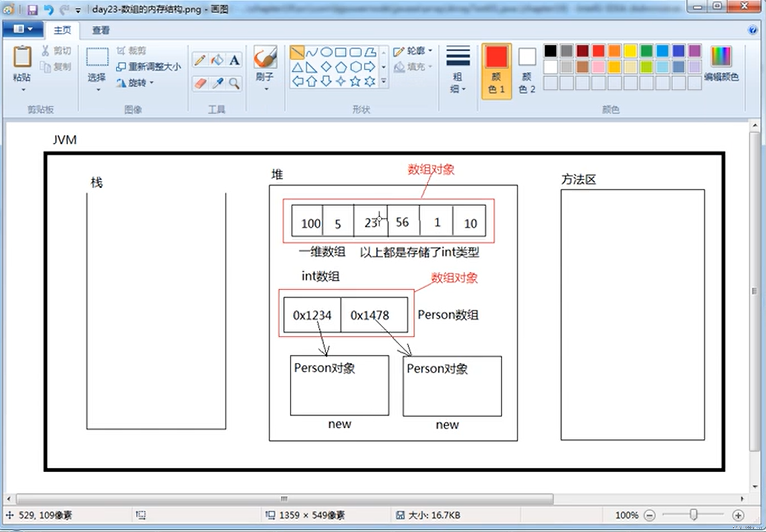Click the zoom out minus button
Viewport: 766px width, 532px height.
coord(649,516)
